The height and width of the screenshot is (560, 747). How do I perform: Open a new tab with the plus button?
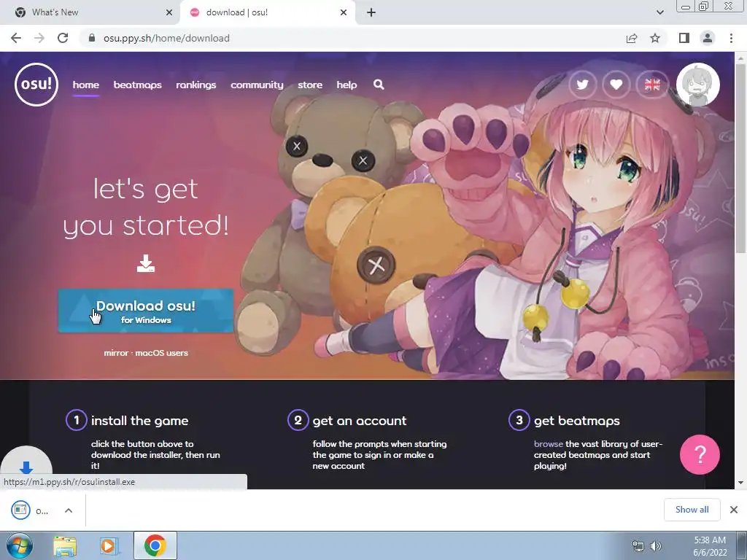click(371, 12)
